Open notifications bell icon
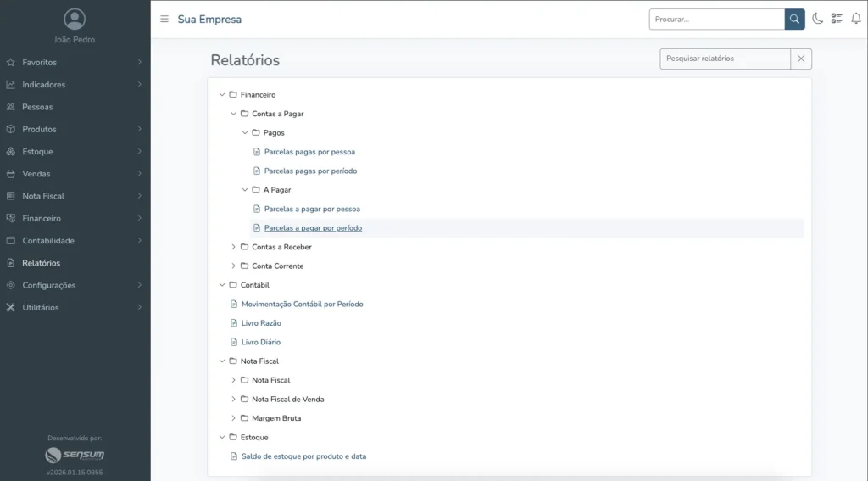The width and height of the screenshot is (868, 481). tap(855, 19)
